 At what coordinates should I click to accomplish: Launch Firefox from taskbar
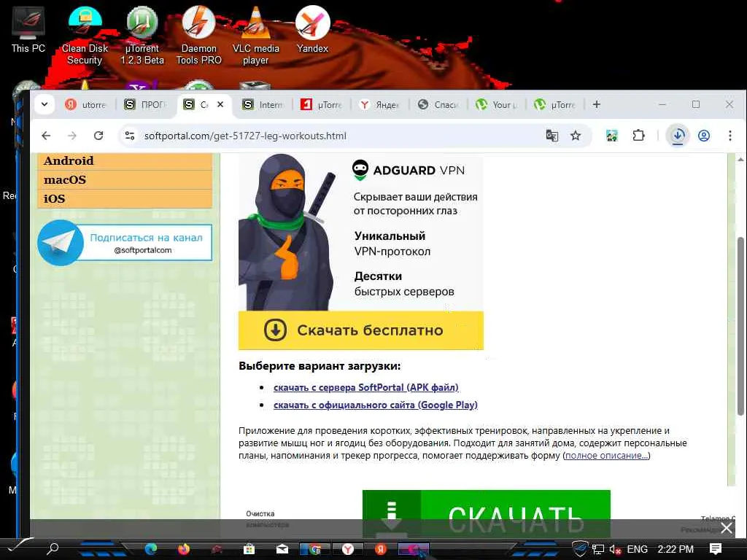[x=183, y=549]
